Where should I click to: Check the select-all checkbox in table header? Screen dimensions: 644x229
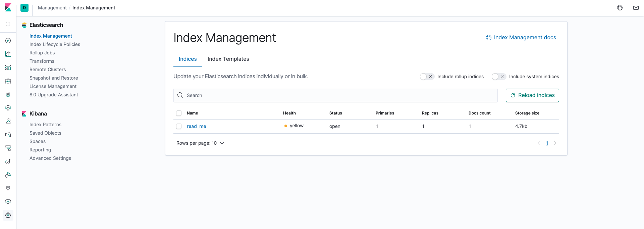(179, 113)
